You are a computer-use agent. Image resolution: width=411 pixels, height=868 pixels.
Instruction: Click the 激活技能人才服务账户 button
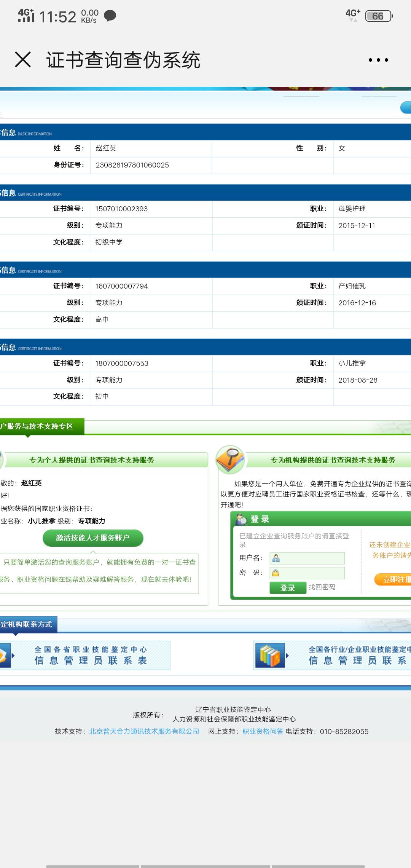[x=93, y=538]
